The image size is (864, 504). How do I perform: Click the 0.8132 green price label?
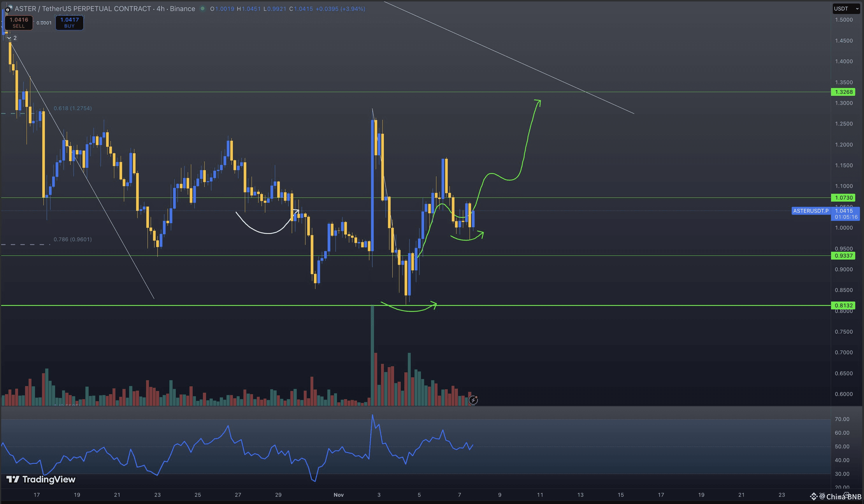(843, 305)
